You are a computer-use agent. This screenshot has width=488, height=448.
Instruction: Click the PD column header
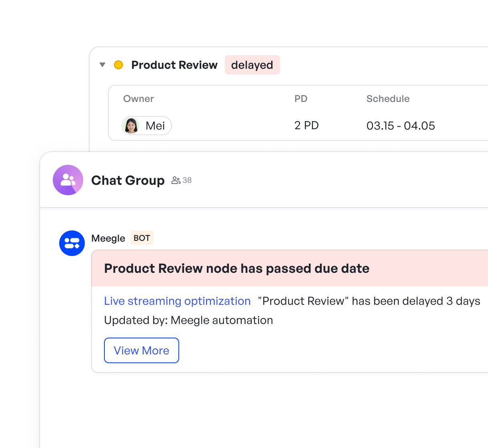click(x=301, y=99)
